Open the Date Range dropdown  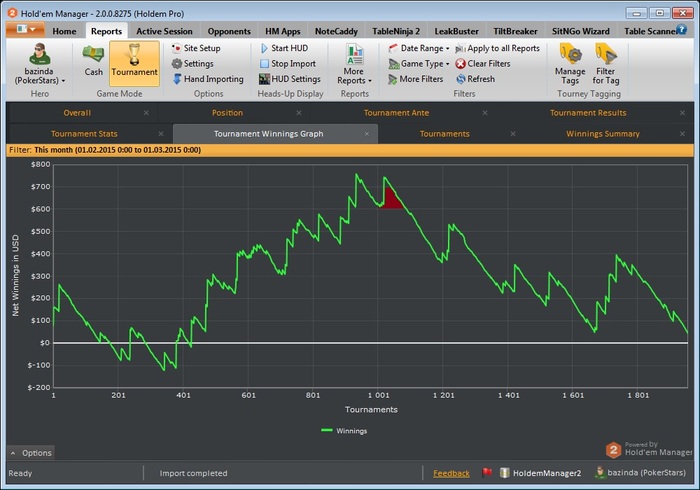tap(422, 48)
